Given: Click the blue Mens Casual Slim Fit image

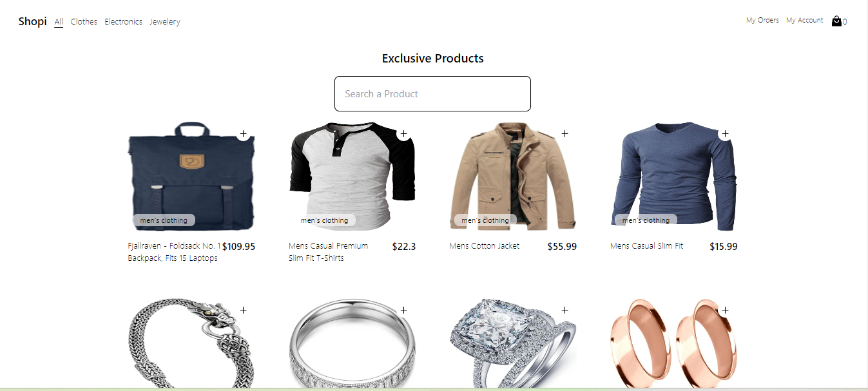Looking at the screenshot, I should (673, 176).
